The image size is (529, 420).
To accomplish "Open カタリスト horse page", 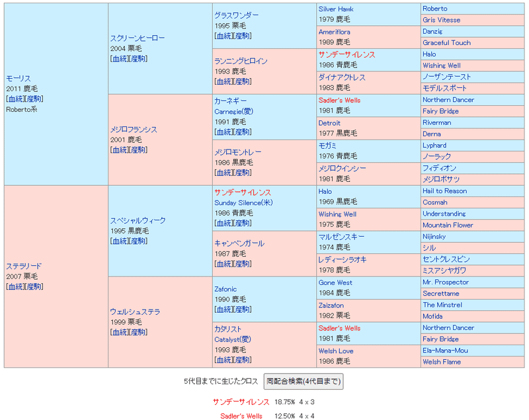I will point(227,329).
